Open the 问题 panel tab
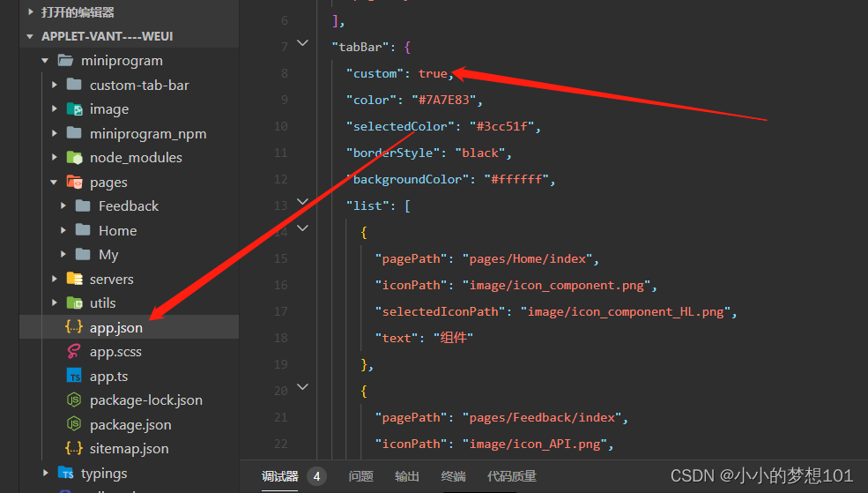Image resolution: width=868 pixels, height=493 pixels. [x=360, y=476]
